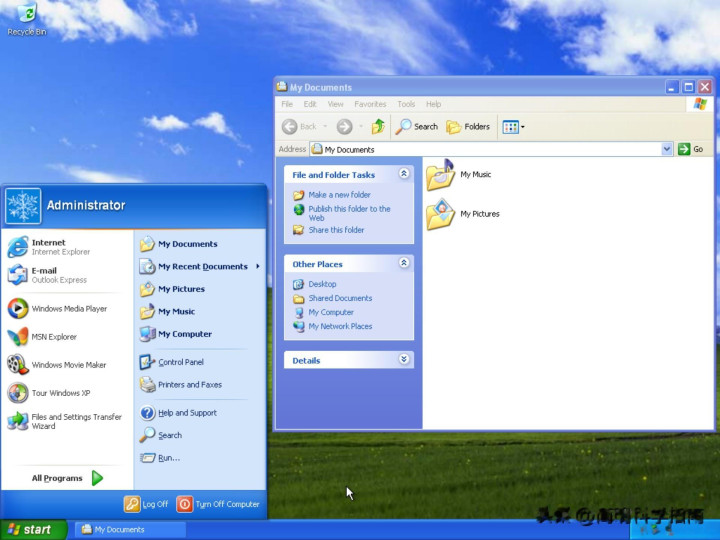The image size is (720, 540).
Task: Open the View menu
Action: click(336, 104)
